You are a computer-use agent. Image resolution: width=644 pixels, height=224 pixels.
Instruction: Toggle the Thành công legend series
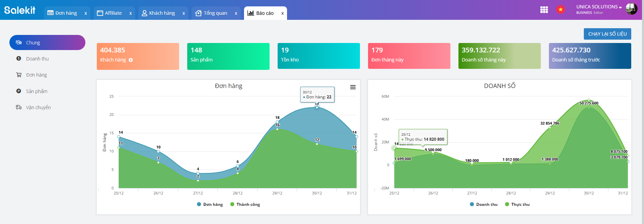(x=245, y=205)
